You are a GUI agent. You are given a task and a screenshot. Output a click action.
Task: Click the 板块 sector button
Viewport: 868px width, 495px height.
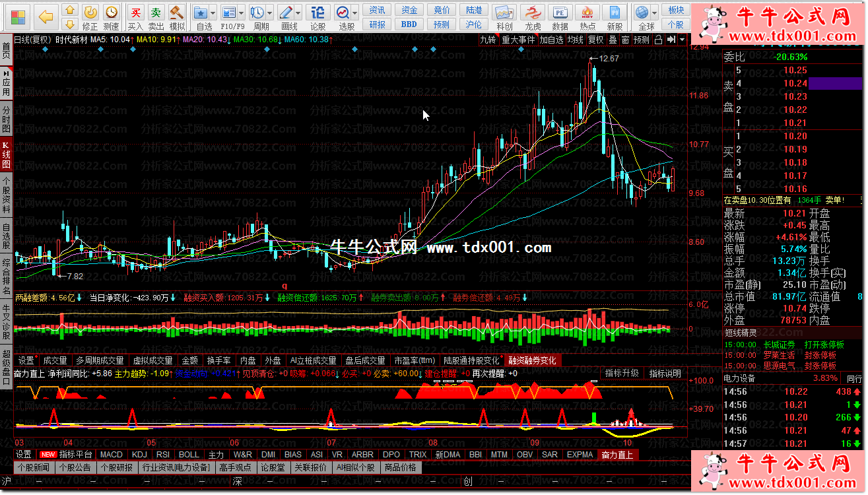676,10
